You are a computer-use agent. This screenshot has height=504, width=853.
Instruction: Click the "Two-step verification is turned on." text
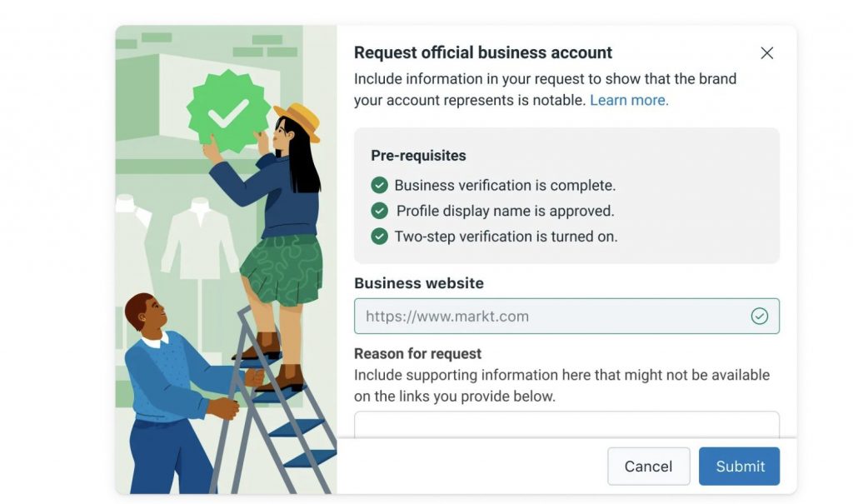(506, 237)
